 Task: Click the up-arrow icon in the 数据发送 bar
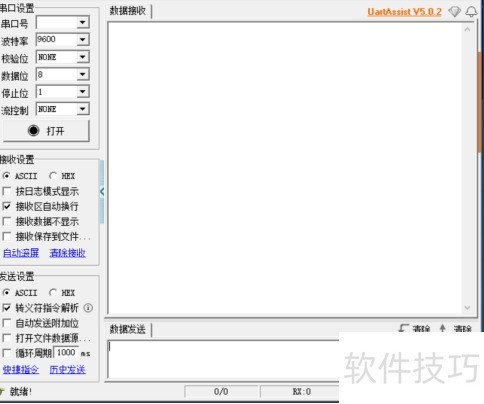[442, 328]
